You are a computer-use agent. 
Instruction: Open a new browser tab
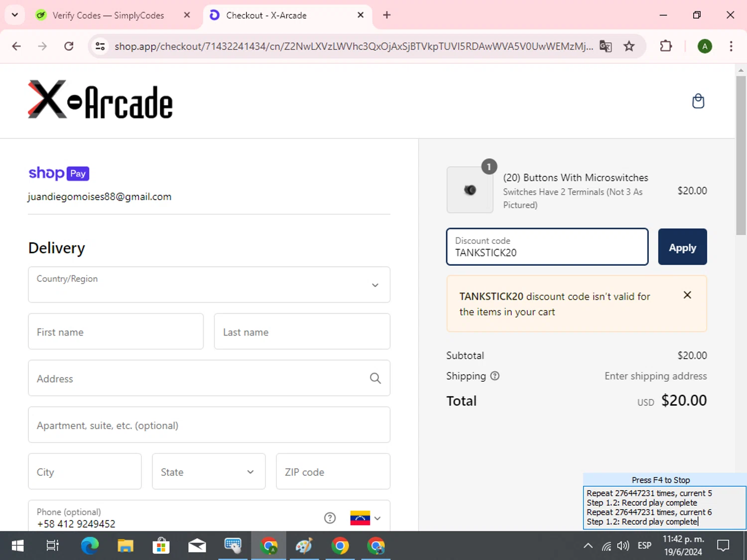coord(387,15)
